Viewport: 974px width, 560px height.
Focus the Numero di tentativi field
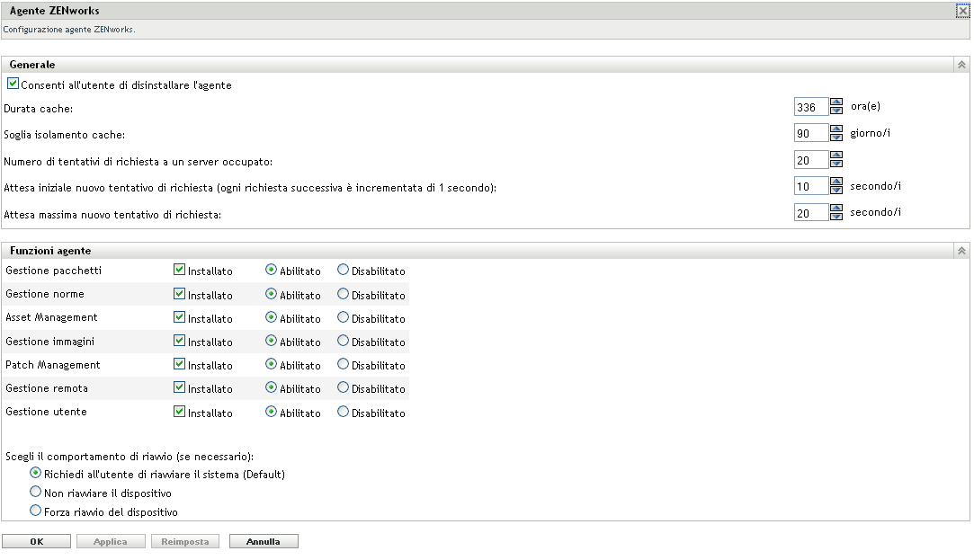point(811,160)
